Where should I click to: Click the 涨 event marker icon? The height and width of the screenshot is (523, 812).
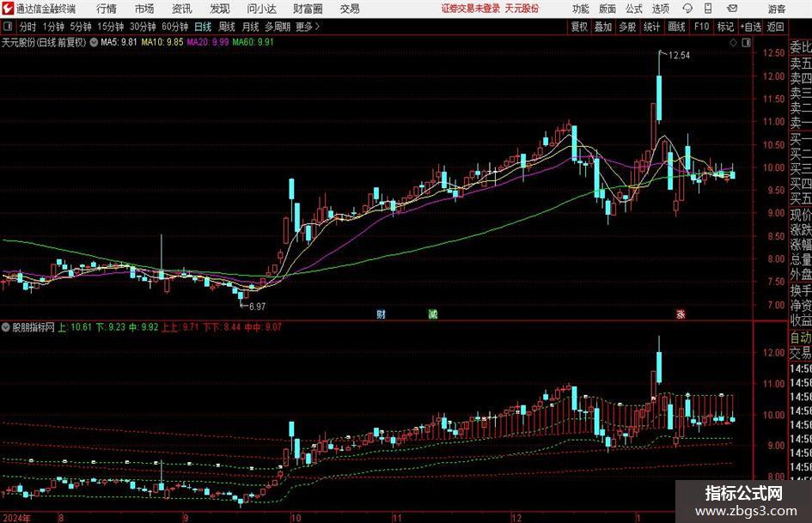click(681, 313)
